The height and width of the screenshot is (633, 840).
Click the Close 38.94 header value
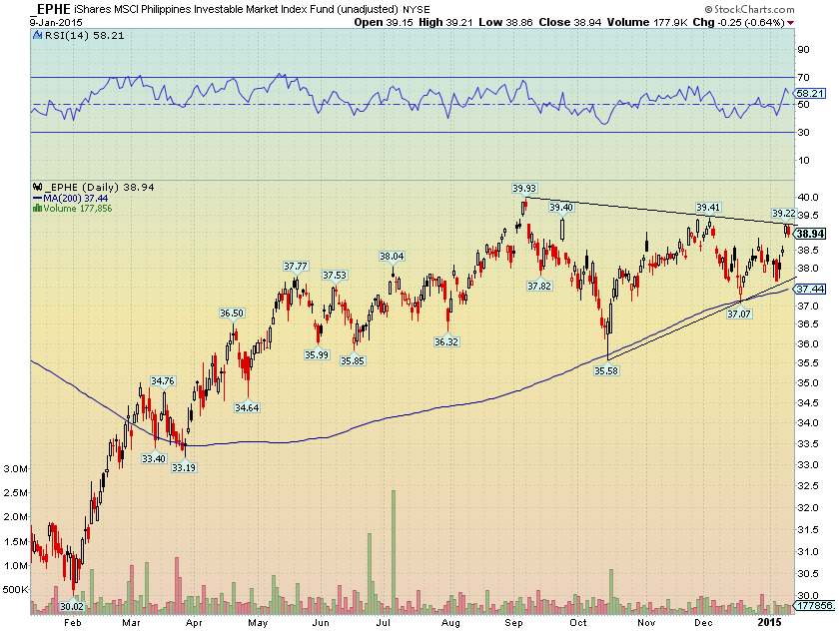570,23
